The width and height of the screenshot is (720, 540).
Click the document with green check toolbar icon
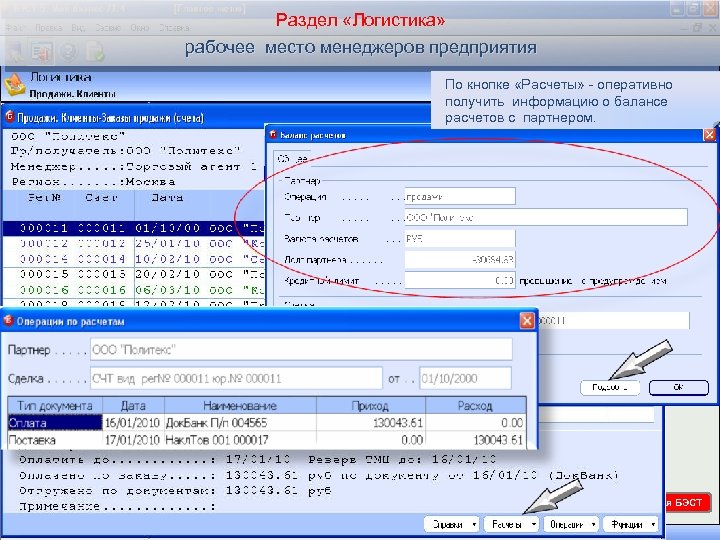95,51
